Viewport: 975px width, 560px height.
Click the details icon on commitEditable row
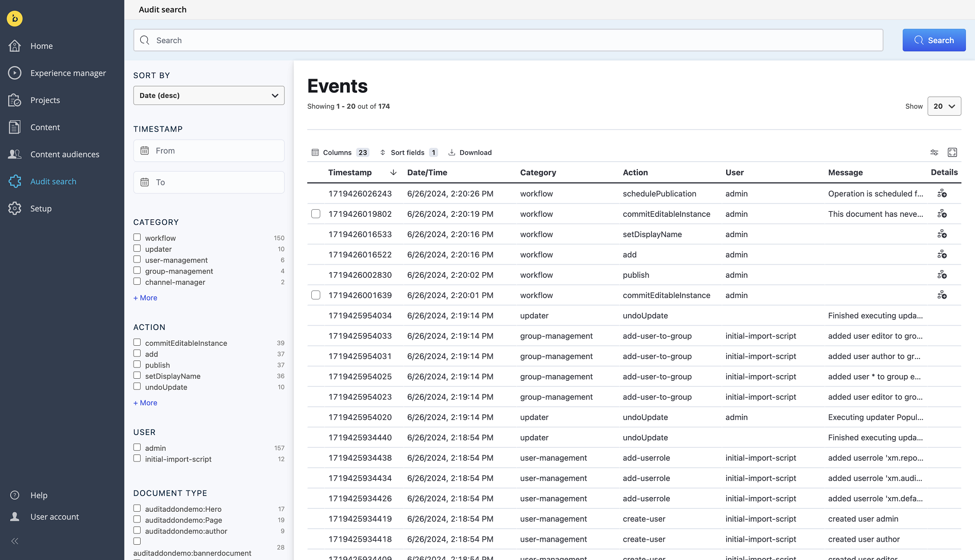point(942,213)
